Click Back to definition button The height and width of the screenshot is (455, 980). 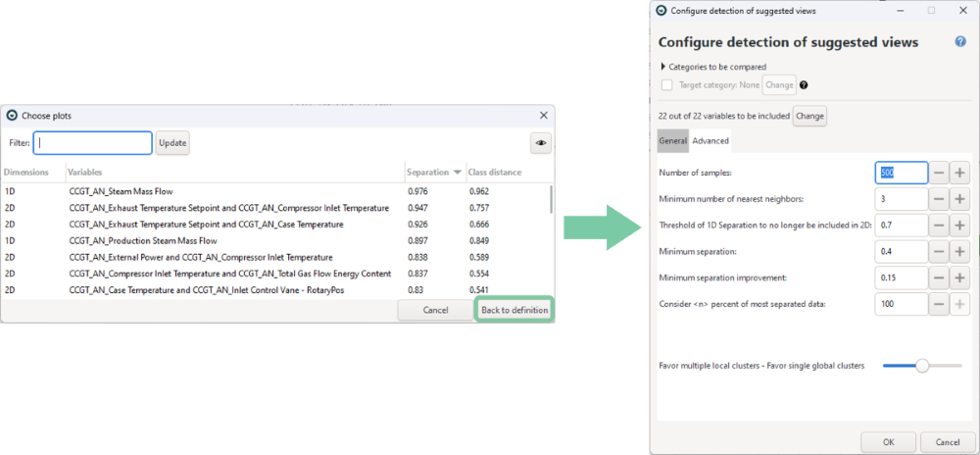515,310
